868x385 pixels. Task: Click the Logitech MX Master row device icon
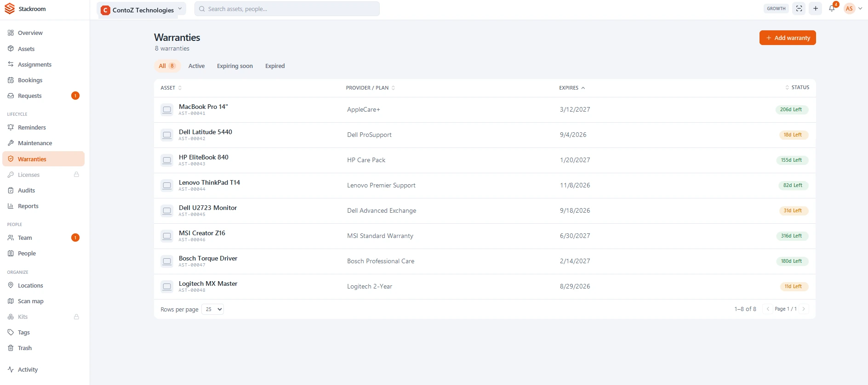click(x=167, y=287)
